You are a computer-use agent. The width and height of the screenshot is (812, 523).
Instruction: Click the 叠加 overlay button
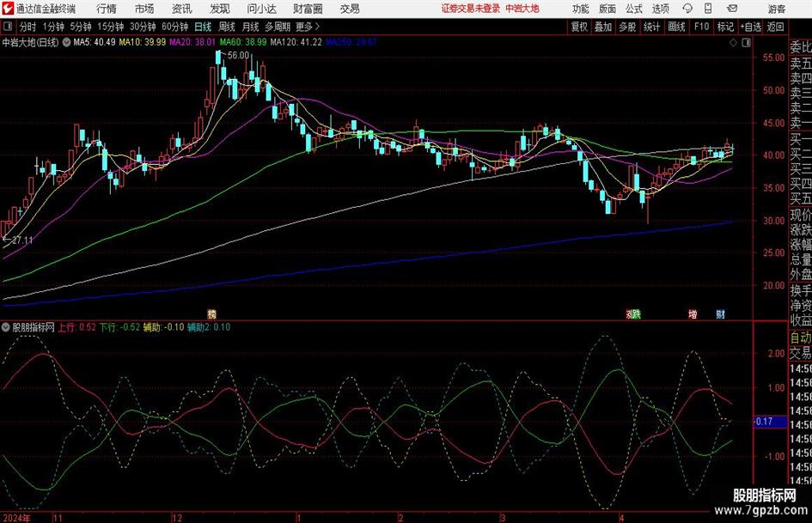pyautogui.click(x=603, y=27)
